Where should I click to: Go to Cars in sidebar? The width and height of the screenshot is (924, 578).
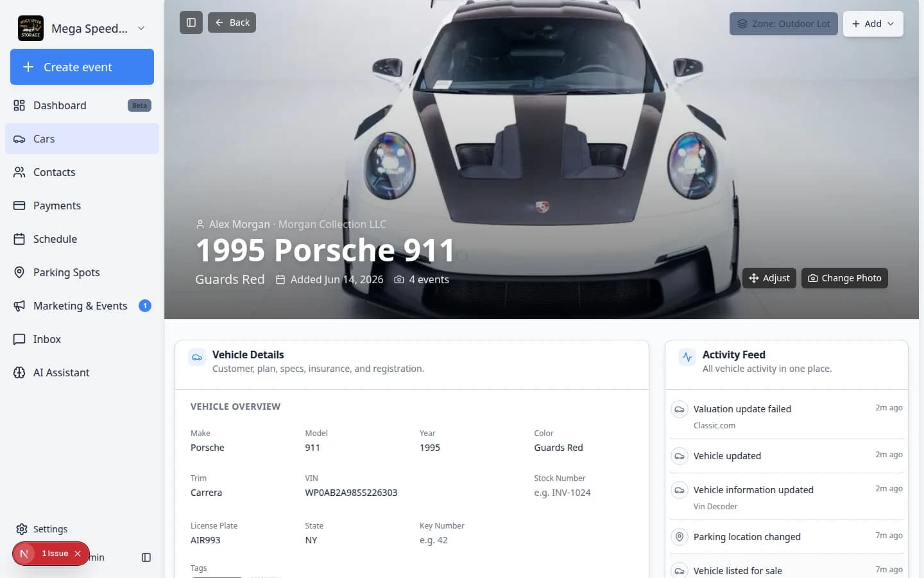click(x=82, y=139)
